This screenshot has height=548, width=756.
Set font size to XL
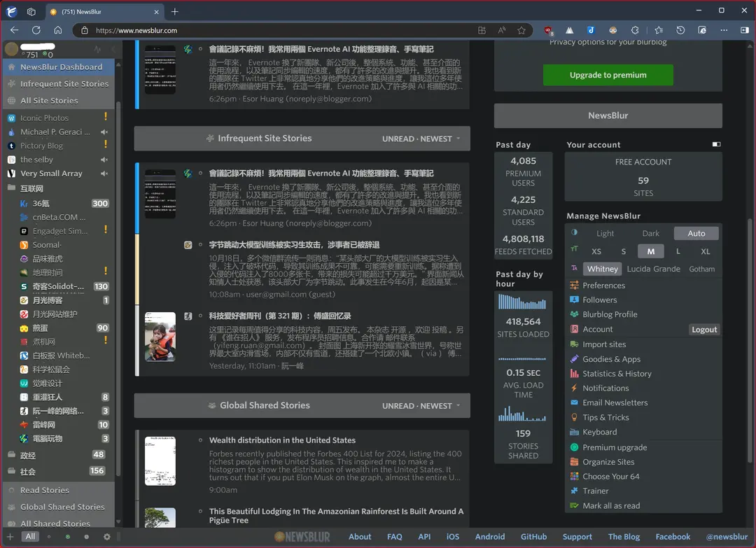point(705,251)
